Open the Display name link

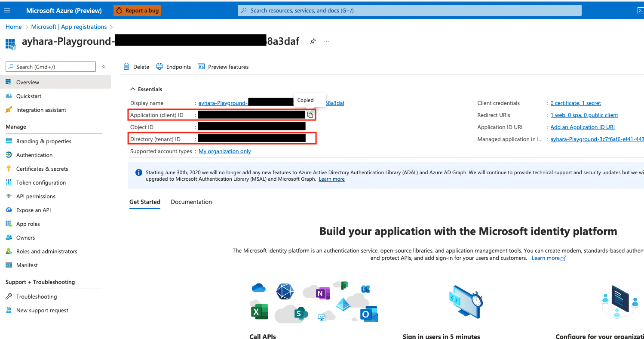point(271,103)
